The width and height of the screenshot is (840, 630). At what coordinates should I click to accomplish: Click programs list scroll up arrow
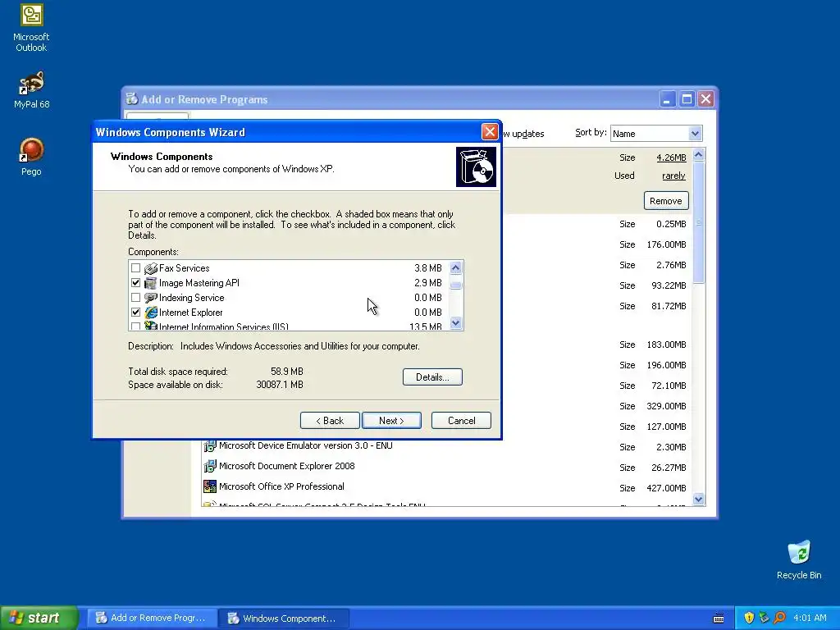(x=699, y=155)
